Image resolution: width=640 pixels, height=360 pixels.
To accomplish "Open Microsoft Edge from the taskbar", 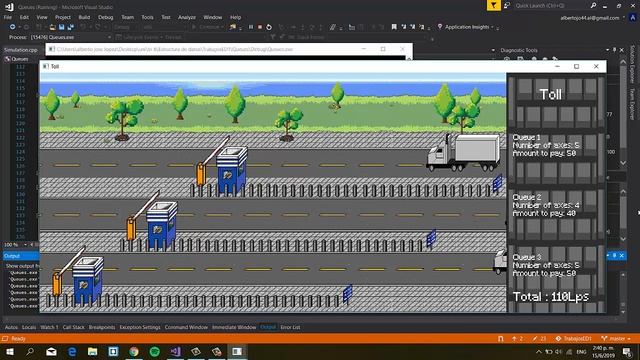I will [x=72, y=351].
